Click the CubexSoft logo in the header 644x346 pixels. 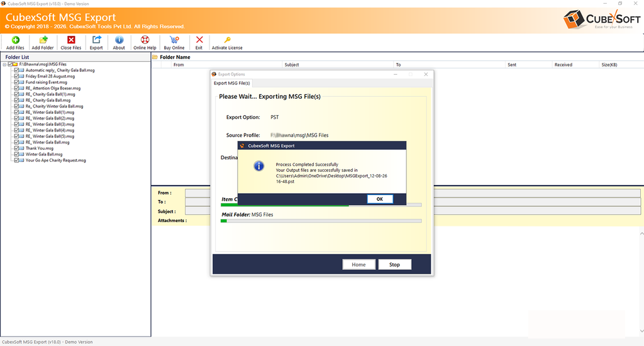602,20
